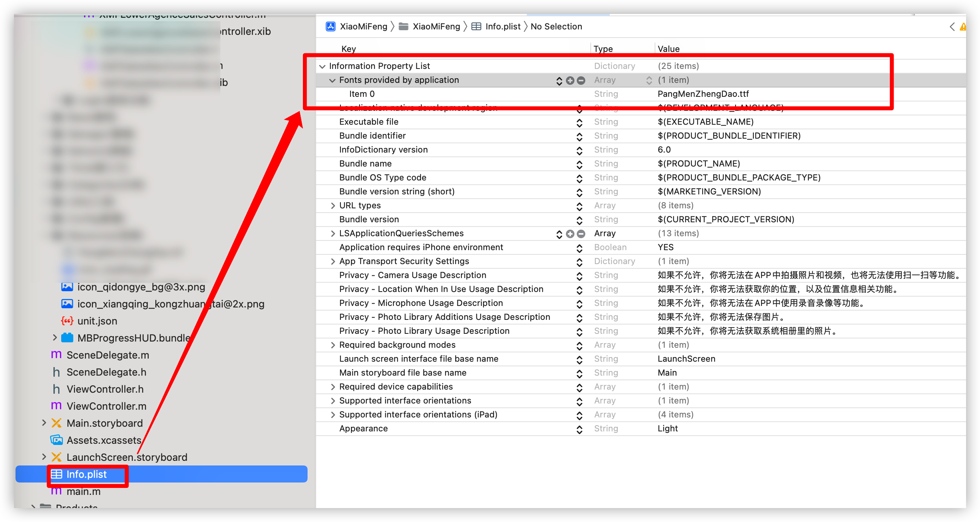980x522 pixels.
Task: Click the Info.plist table icon in breadcrumb
Action: [476, 26]
